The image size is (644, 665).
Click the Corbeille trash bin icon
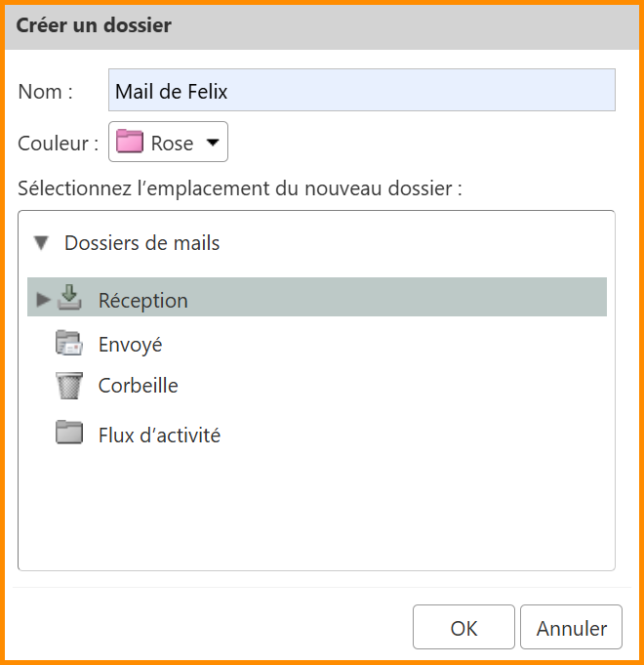click(x=69, y=386)
